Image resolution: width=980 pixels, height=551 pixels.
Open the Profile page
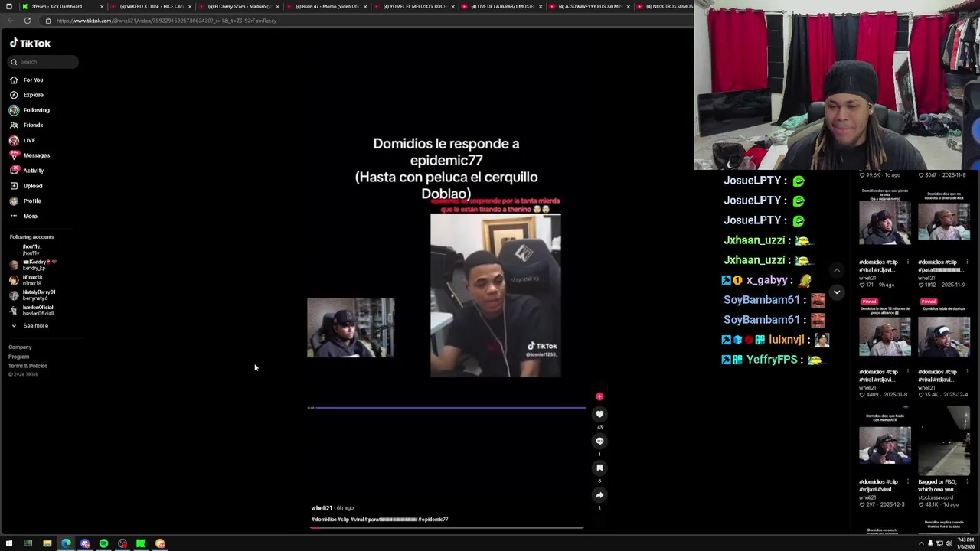(31, 201)
